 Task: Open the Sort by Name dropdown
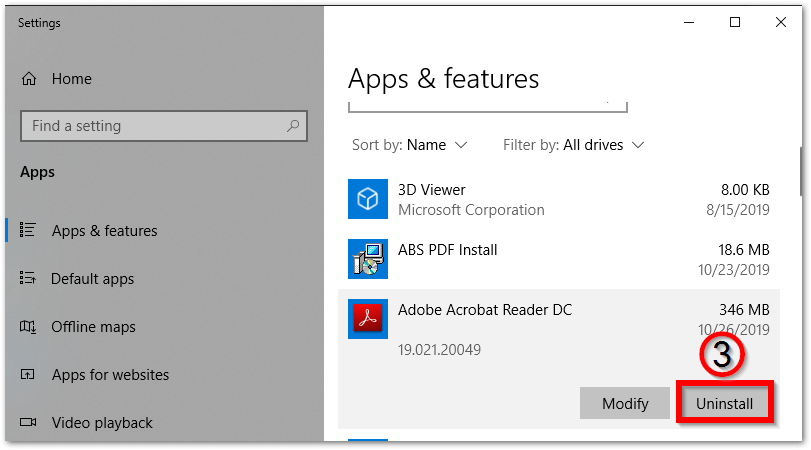(410, 145)
